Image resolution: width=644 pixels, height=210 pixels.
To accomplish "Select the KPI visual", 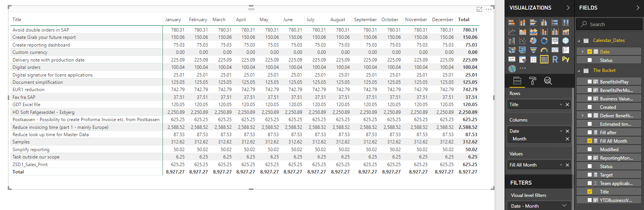I will click(512, 59).
